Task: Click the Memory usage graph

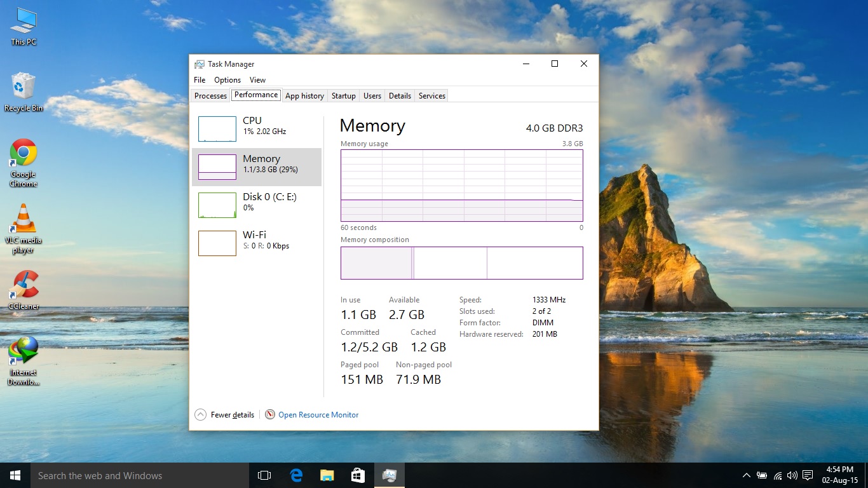Action: pyautogui.click(x=462, y=186)
